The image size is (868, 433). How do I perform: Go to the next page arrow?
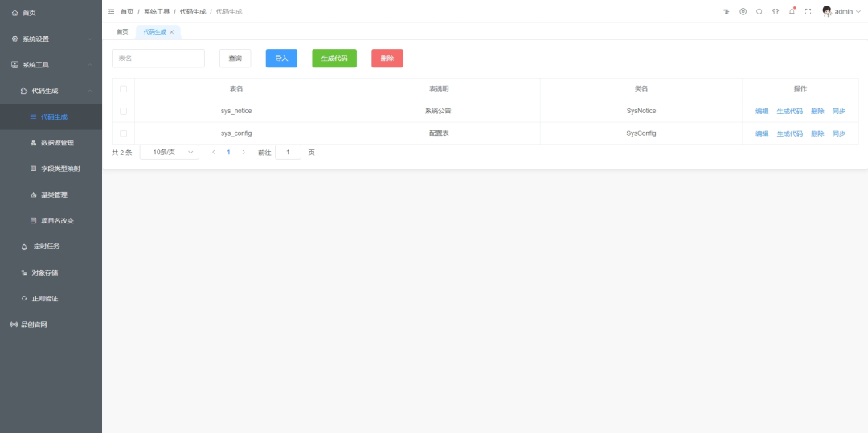tap(244, 152)
